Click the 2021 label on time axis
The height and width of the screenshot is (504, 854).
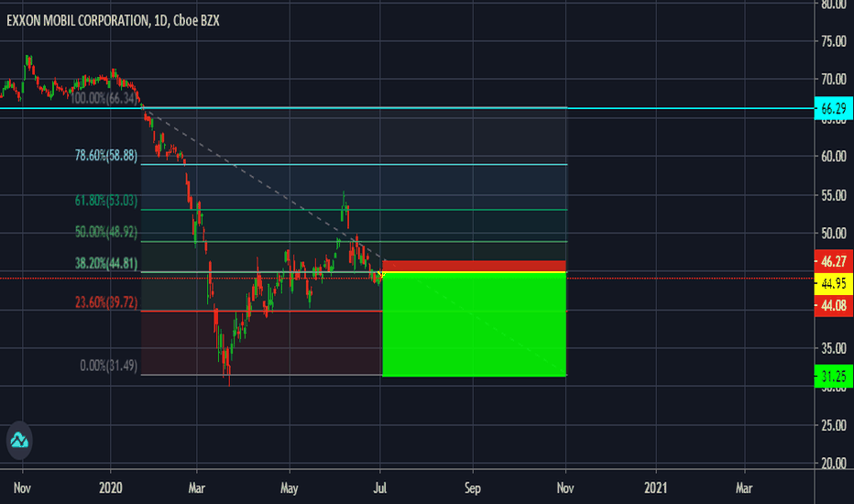pyautogui.click(x=656, y=488)
